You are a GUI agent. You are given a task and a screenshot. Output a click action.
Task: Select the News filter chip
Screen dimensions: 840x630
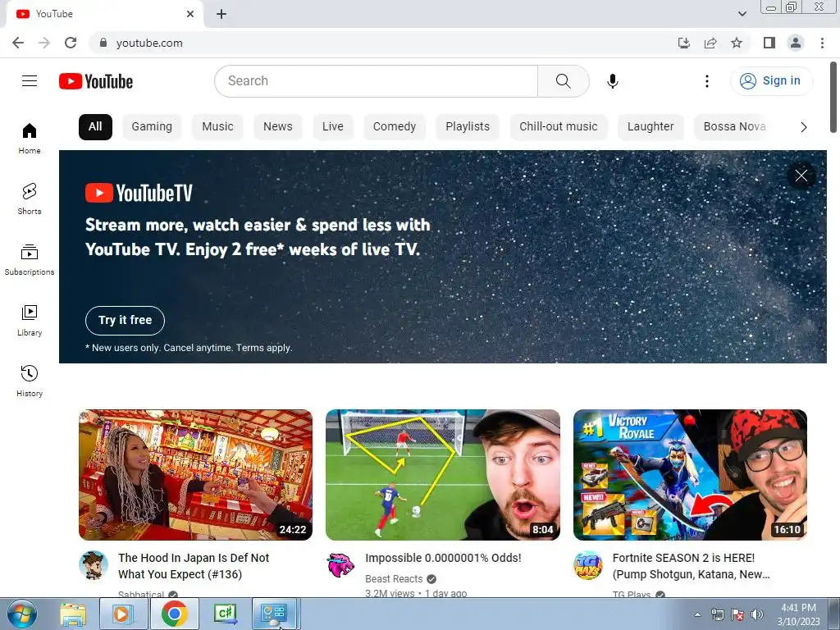[x=277, y=127]
